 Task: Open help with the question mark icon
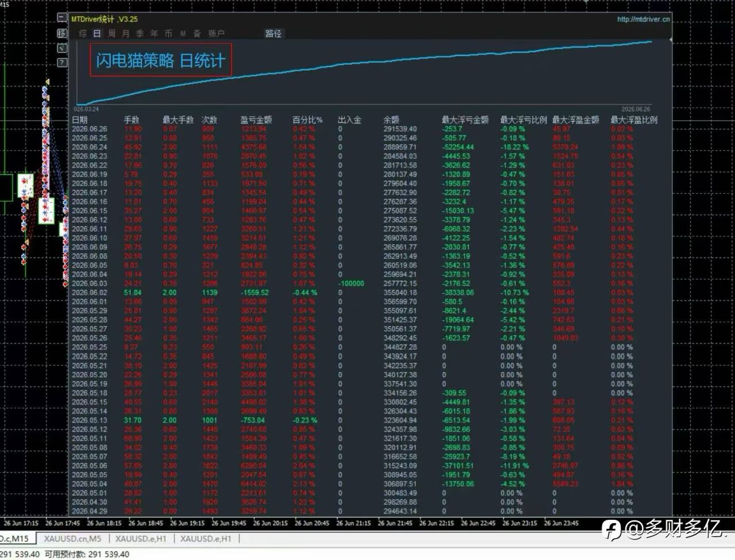coord(62,62)
